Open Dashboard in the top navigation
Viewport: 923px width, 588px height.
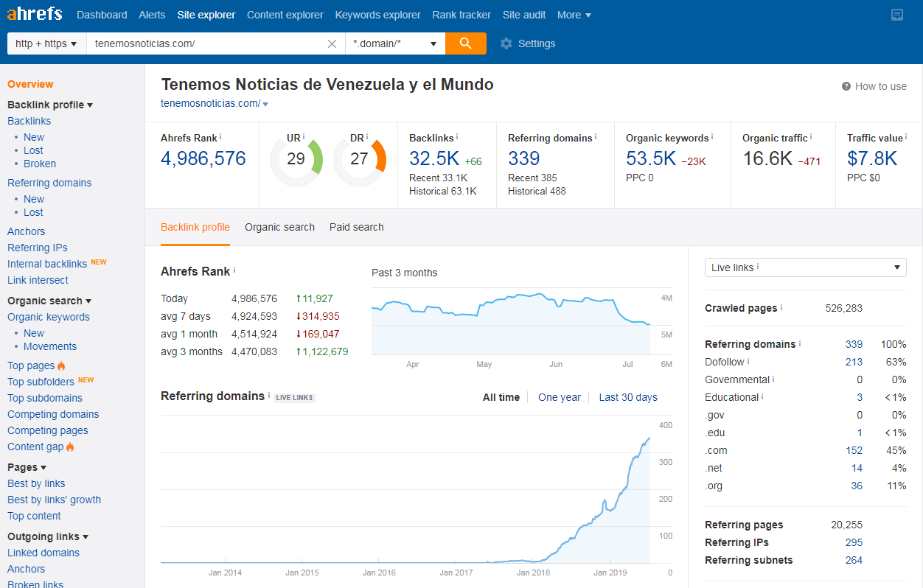pyautogui.click(x=102, y=15)
